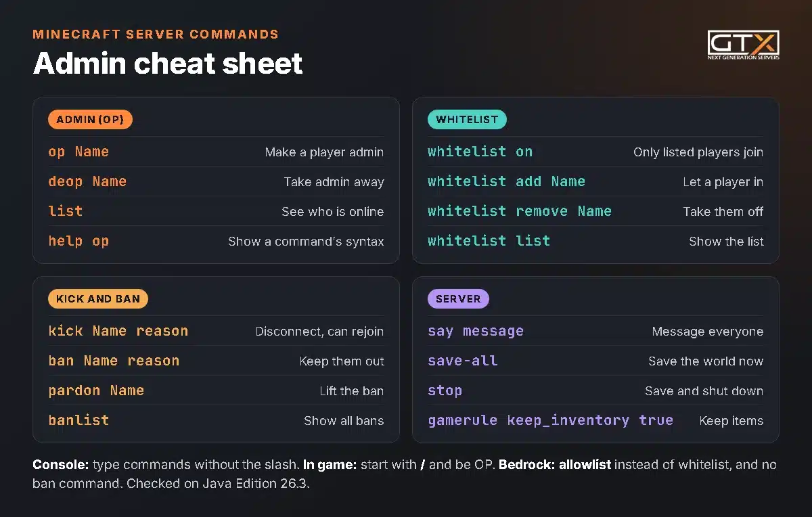The height and width of the screenshot is (517, 812).
Task: Click 'Make a player admin' description
Action: (x=324, y=152)
